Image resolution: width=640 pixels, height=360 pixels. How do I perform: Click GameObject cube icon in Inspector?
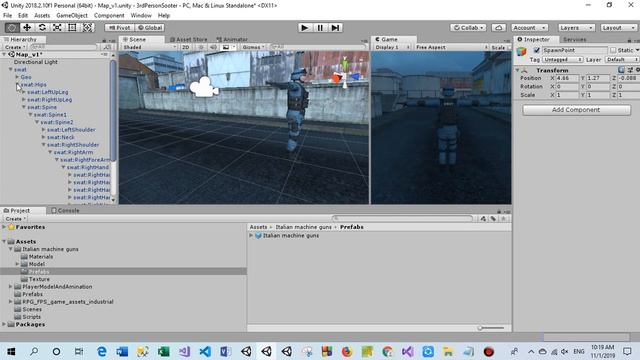point(522,52)
